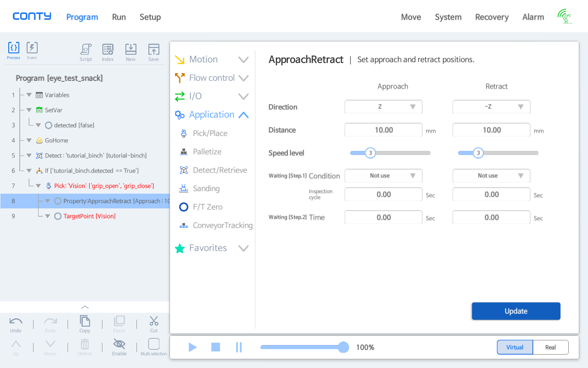This screenshot has height=368, width=588.
Task: Copy the selected program line
Action: tap(85, 324)
